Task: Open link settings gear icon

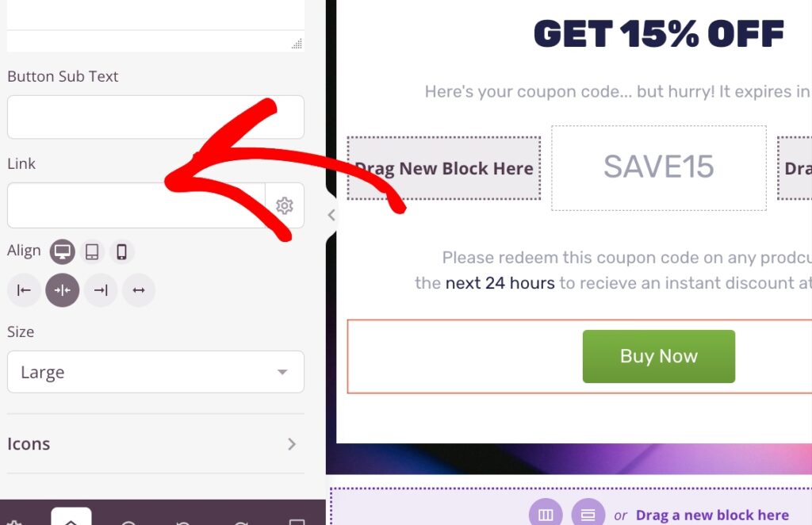Action: [x=285, y=206]
